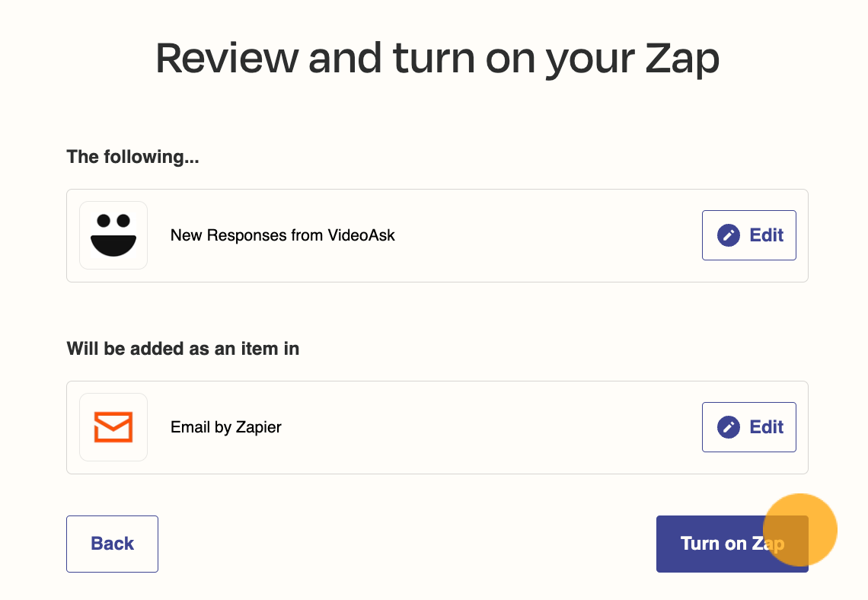Click the orange highlight circle over Turn on Zap
Viewport: 868px width, 600px height.
(x=800, y=530)
